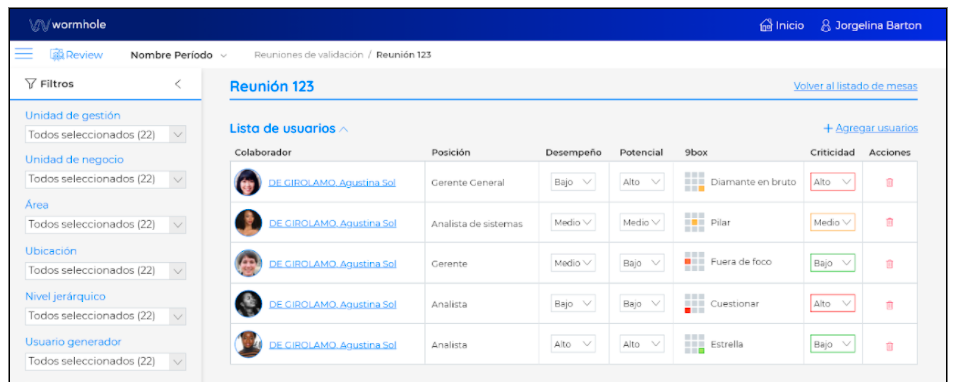Change Desempeño in Estrella row
This screenshot has width=958, height=382.
[x=573, y=344]
